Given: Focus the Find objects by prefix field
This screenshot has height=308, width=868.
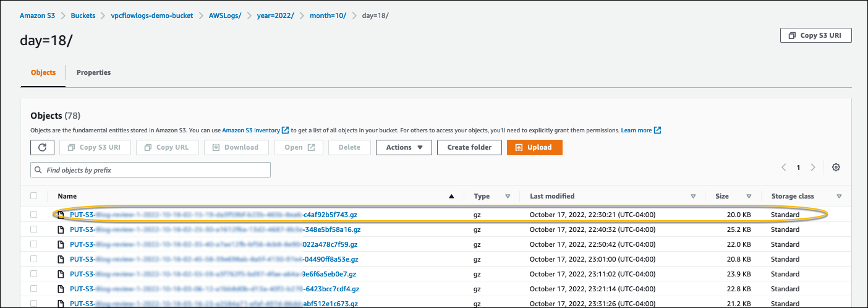Looking at the screenshot, I should tap(150, 170).
